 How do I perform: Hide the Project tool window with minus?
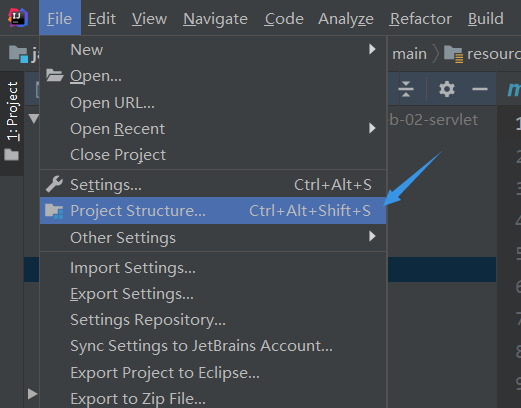pyautogui.click(x=480, y=89)
